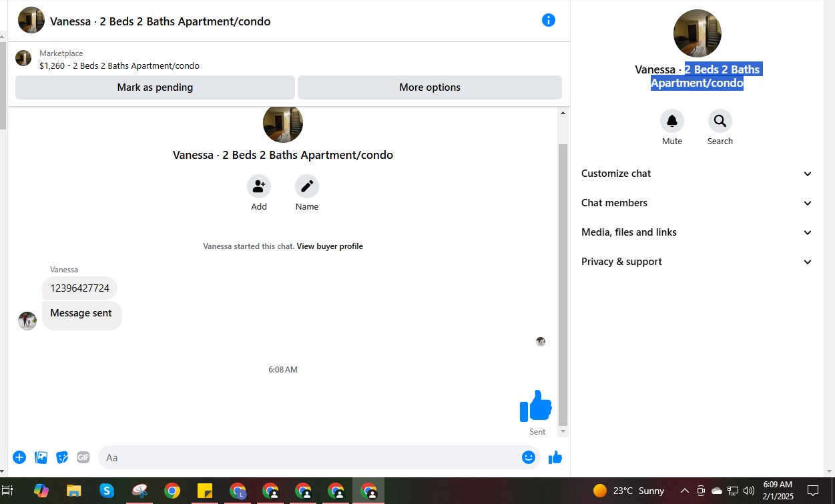Open the plain Chrome icon without profile badge
The image size is (835, 504).
click(x=172, y=491)
